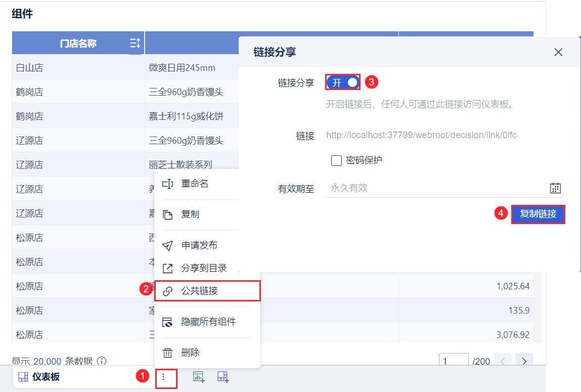Click the info icon next to 条数据
This screenshot has width=581, height=392.
point(102,361)
